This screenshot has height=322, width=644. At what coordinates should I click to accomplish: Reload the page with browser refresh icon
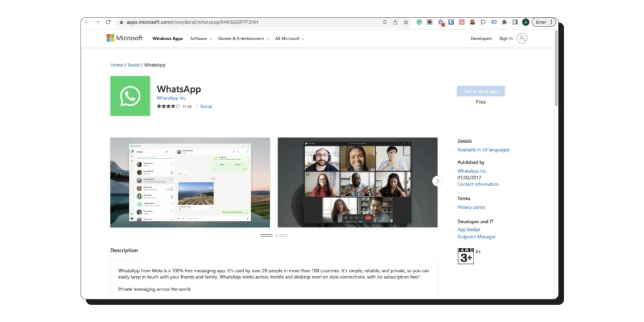108,22
